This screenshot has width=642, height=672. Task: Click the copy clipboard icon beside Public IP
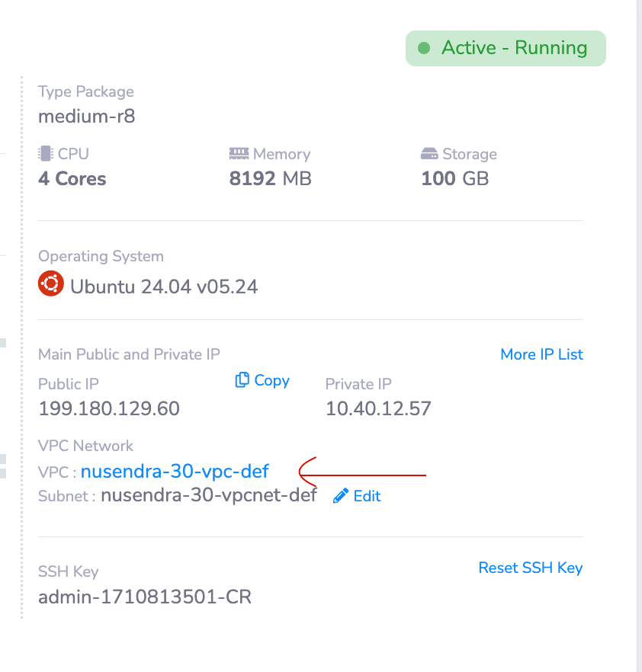pos(242,380)
